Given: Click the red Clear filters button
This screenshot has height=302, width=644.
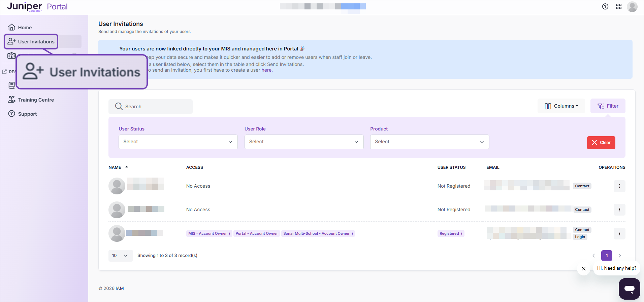Looking at the screenshot, I should click(x=601, y=143).
